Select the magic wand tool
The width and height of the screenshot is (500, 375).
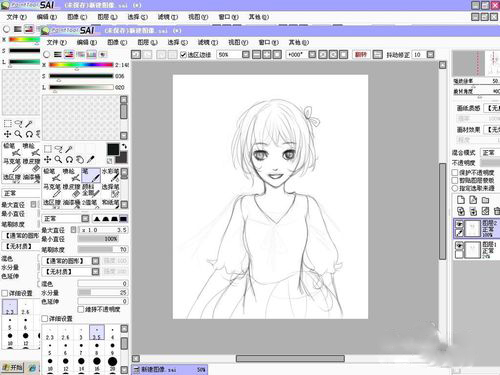click(x=69, y=149)
